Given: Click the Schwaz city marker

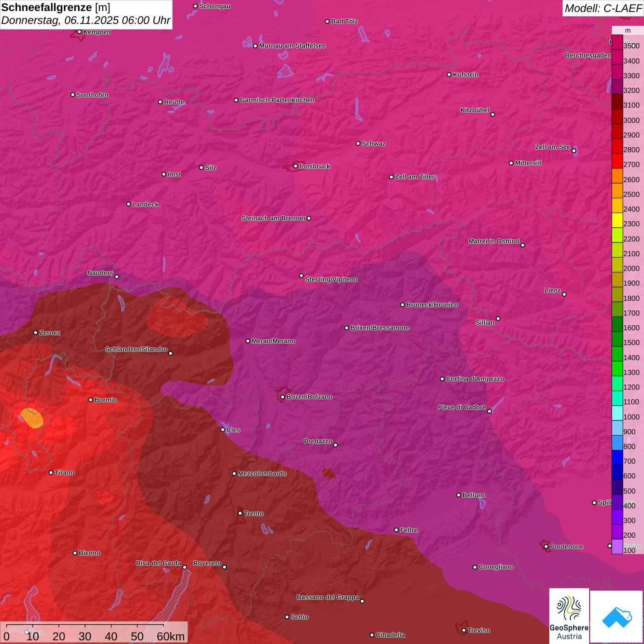Looking at the screenshot, I should 358,144.
